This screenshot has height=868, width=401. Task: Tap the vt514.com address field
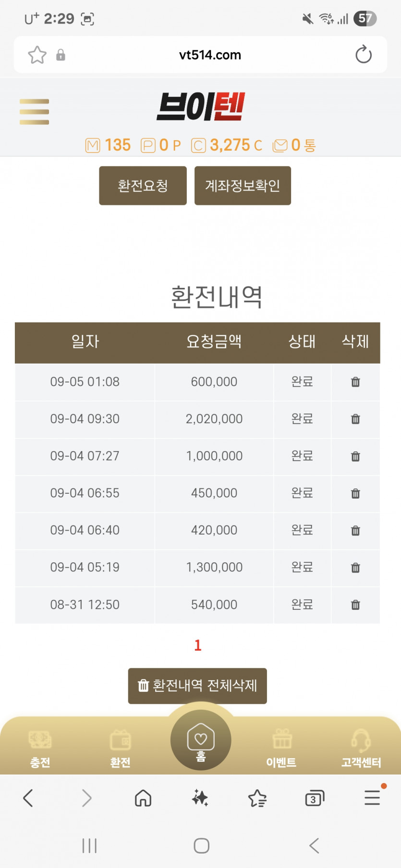click(210, 55)
